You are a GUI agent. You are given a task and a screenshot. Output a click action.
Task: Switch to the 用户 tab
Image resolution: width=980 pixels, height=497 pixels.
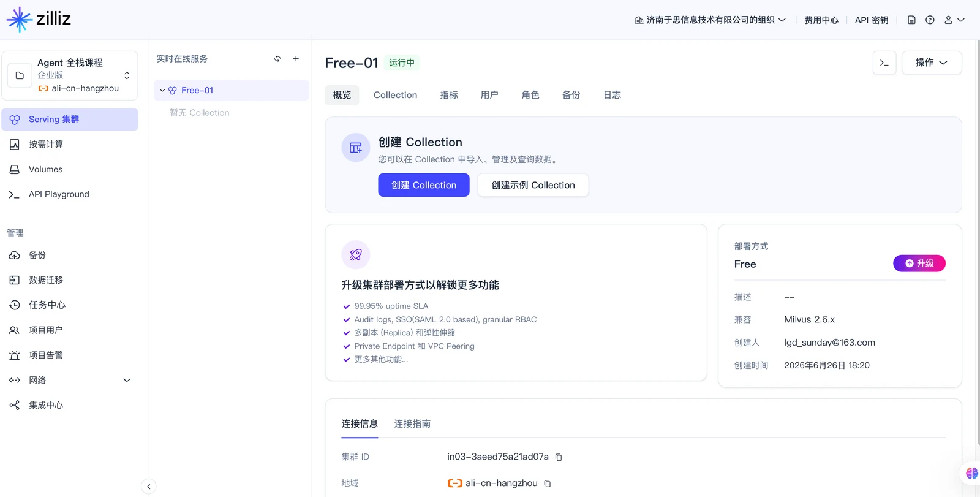point(489,95)
